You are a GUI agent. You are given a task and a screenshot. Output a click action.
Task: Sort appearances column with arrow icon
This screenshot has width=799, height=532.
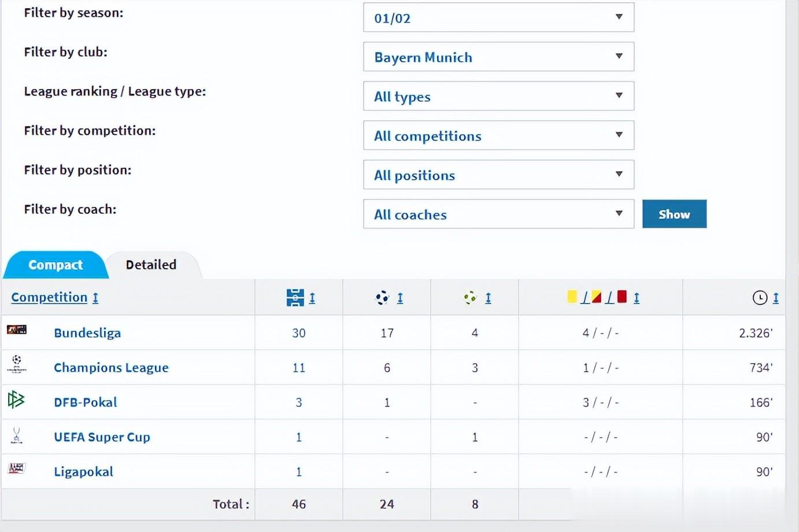point(312,298)
